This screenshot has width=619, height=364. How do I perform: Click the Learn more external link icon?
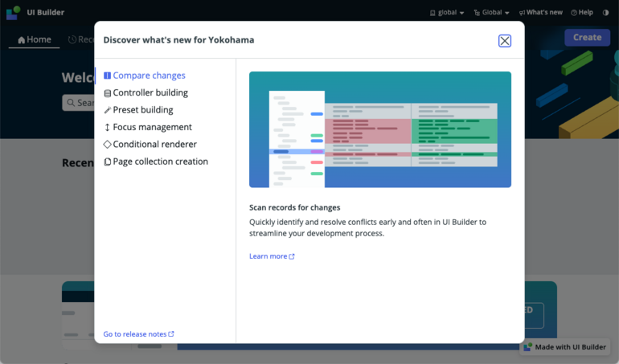pos(292,256)
